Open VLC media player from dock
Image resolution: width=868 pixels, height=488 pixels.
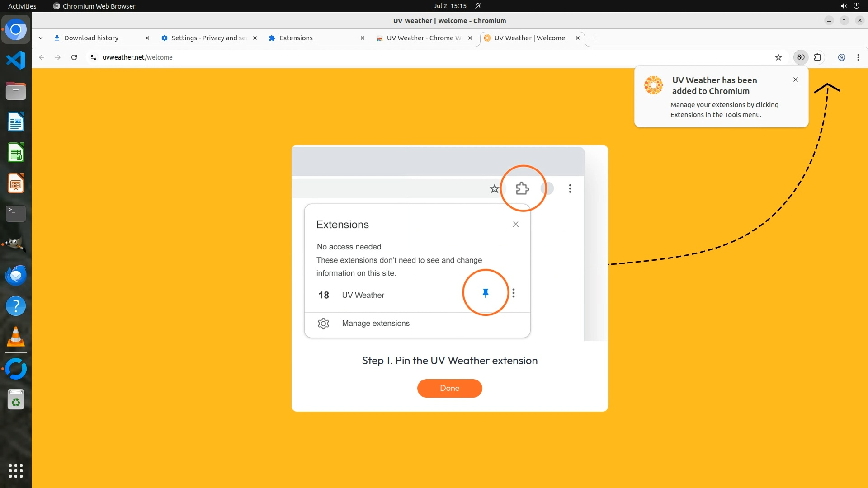click(16, 337)
